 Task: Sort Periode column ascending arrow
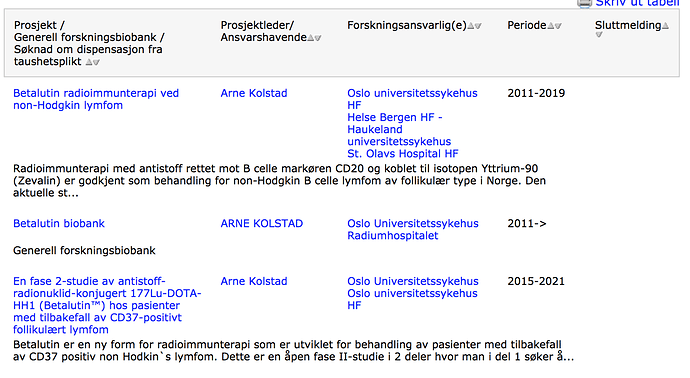point(551,26)
